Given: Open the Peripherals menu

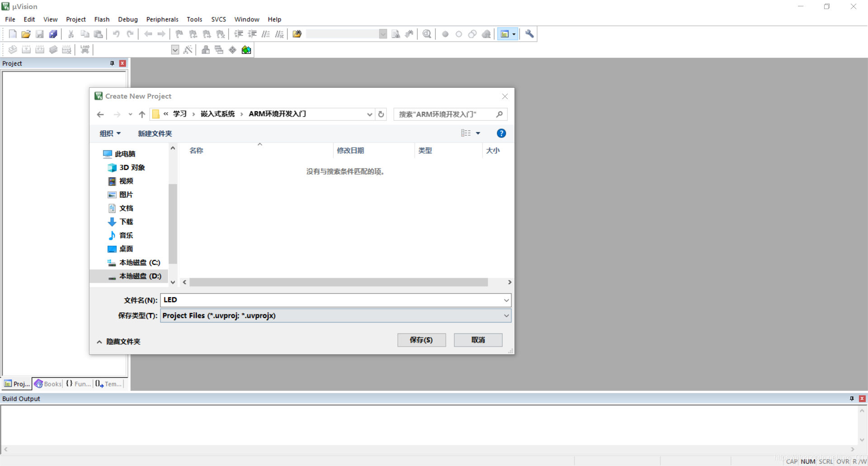Looking at the screenshot, I should [162, 19].
